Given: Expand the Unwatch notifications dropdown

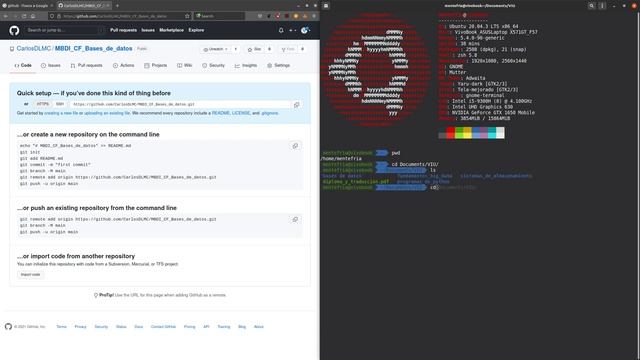Looking at the screenshot, I should click(216, 49).
